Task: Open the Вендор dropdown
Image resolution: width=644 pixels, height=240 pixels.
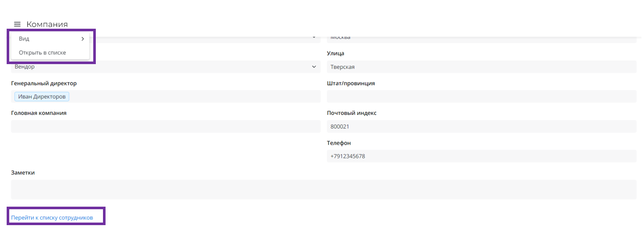Action: tap(164, 67)
